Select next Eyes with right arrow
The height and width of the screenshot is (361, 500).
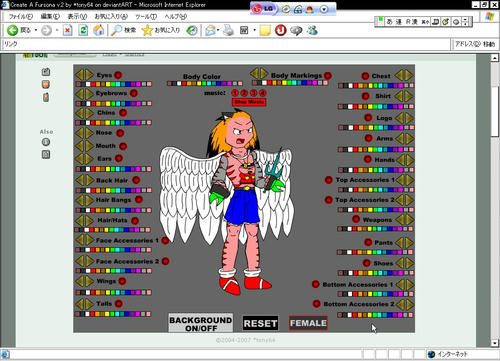tap(89, 75)
